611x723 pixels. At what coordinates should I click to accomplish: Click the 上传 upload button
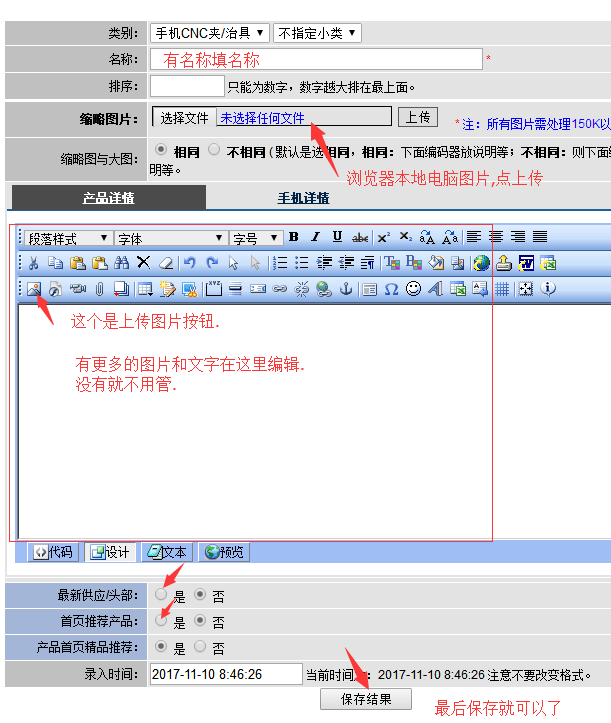point(418,117)
